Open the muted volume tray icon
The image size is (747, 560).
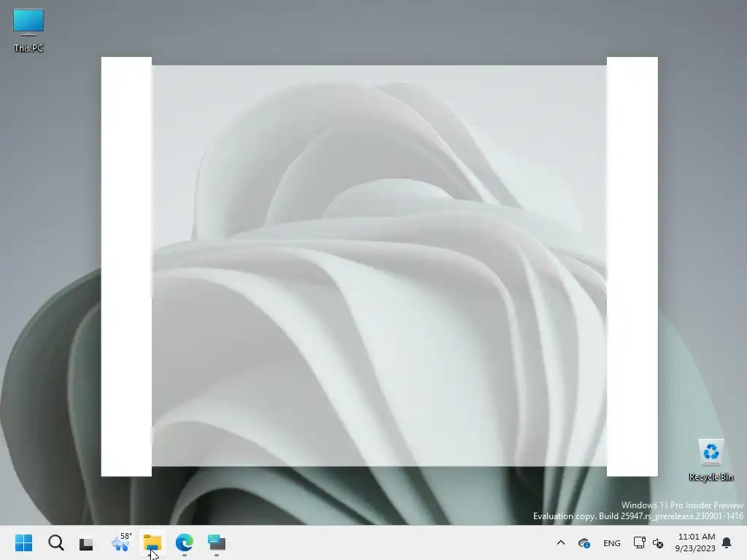[658, 543]
